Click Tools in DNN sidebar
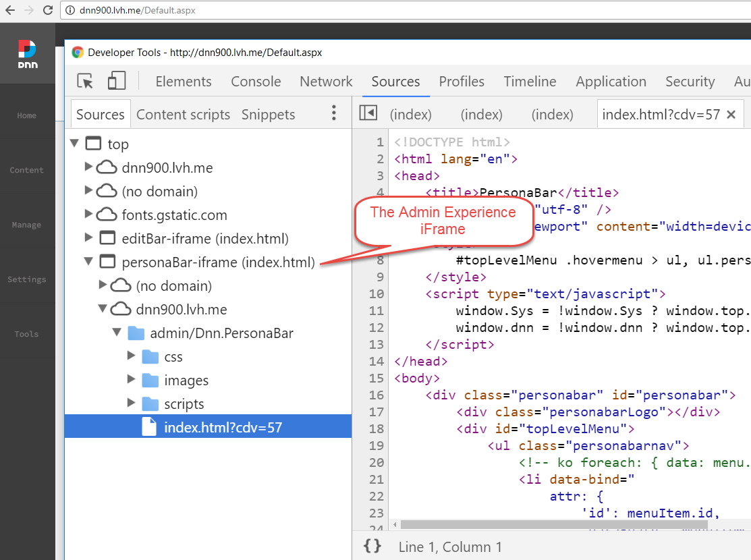 27,334
